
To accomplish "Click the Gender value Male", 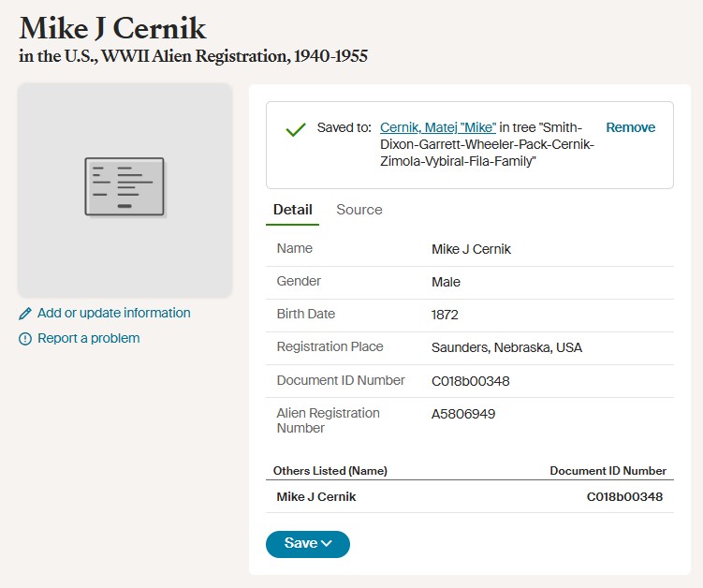I will point(446,282).
